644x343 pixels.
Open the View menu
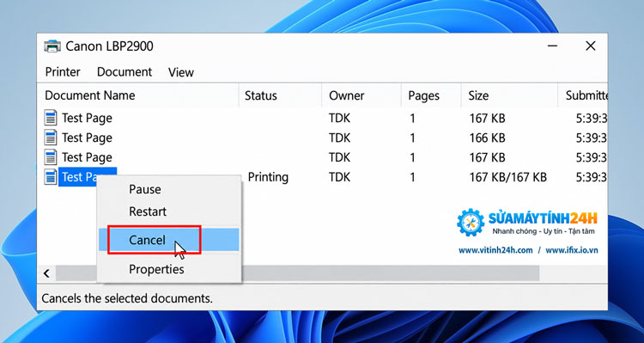point(180,72)
